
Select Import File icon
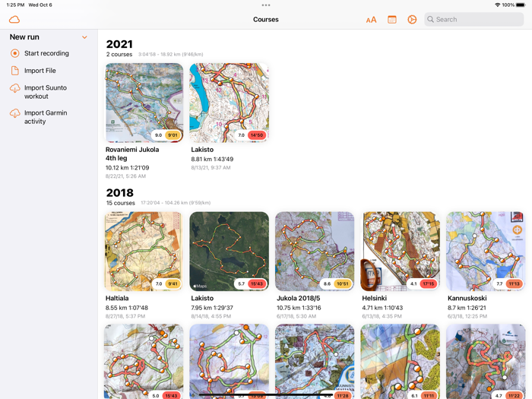(x=15, y=71)
